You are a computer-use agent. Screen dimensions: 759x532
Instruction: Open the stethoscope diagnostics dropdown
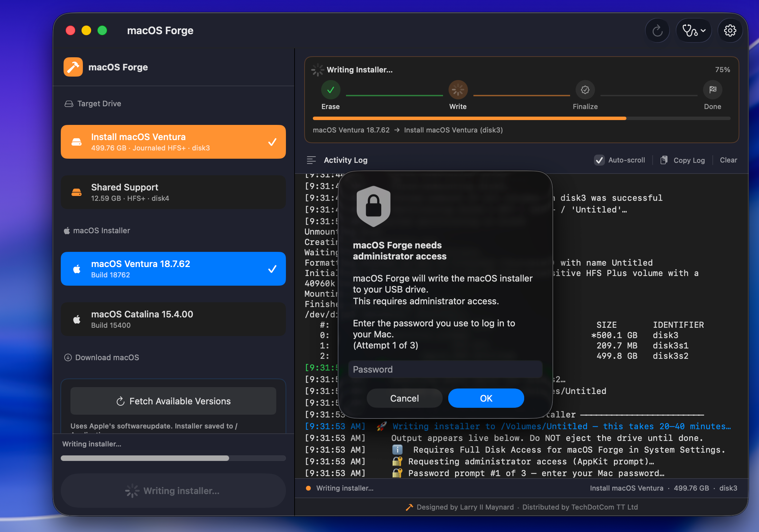point(694,31)
